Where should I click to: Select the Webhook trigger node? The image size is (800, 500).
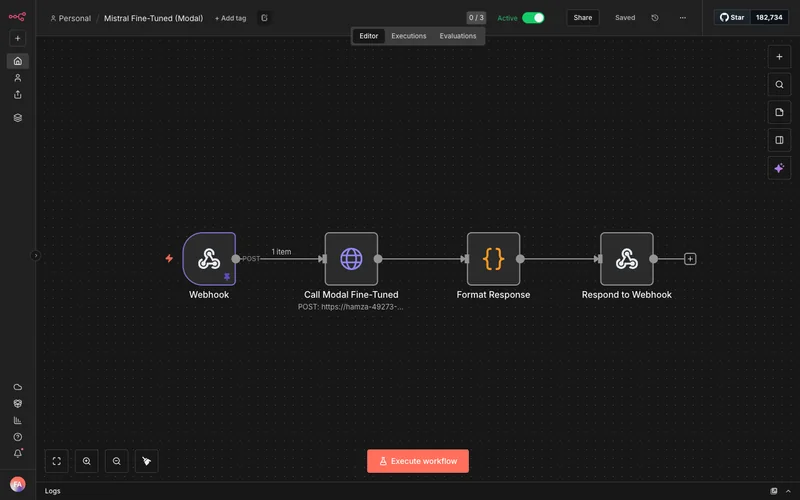(209, 259)
